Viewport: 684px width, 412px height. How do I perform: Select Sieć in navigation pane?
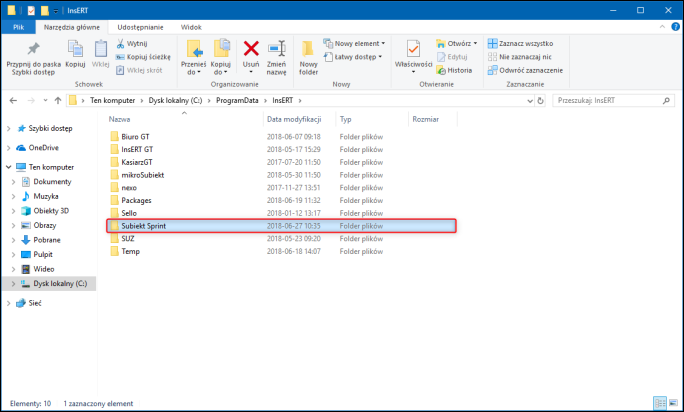(34, 303)
